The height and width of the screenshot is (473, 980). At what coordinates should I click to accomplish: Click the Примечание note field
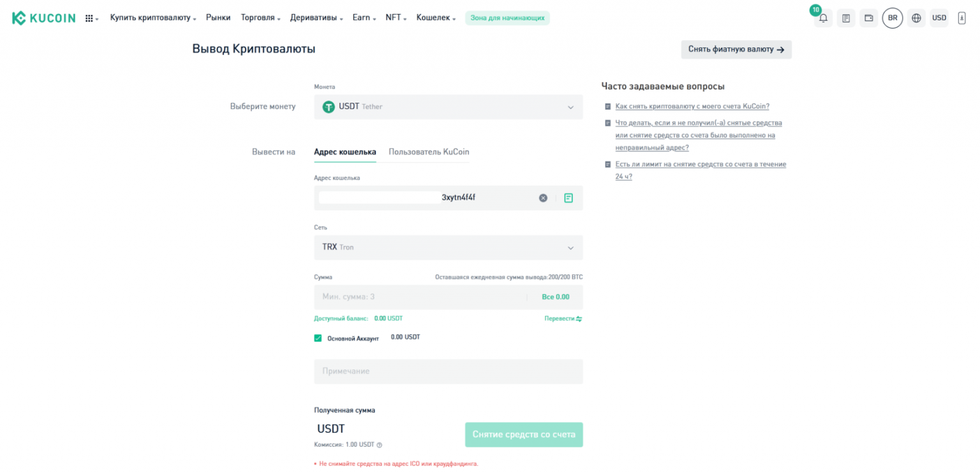click(448, 372)
